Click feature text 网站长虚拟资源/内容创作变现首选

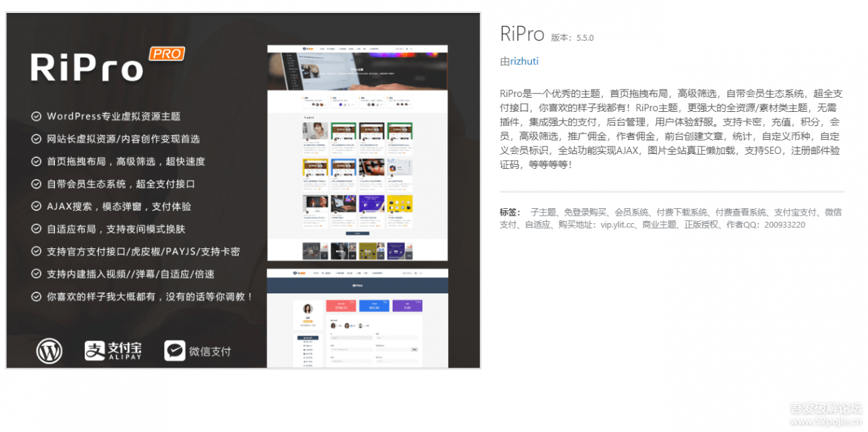pyautogui.click(x=123, y=139)
